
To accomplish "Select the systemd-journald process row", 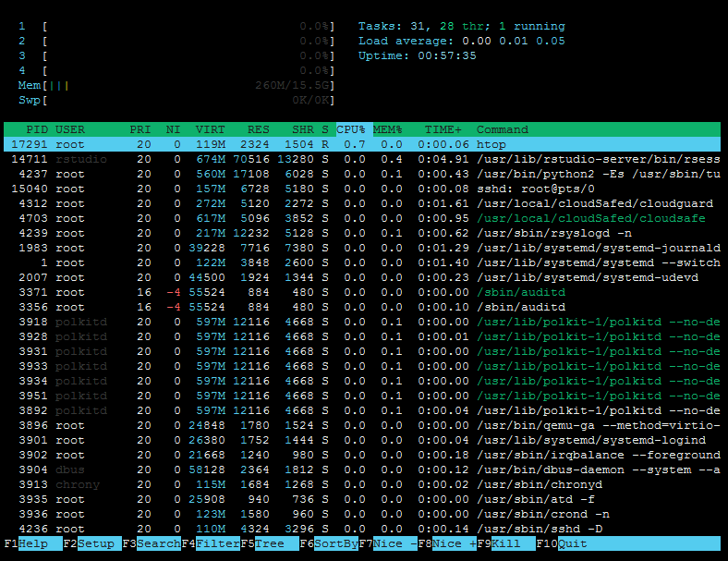I will point(362,248).
